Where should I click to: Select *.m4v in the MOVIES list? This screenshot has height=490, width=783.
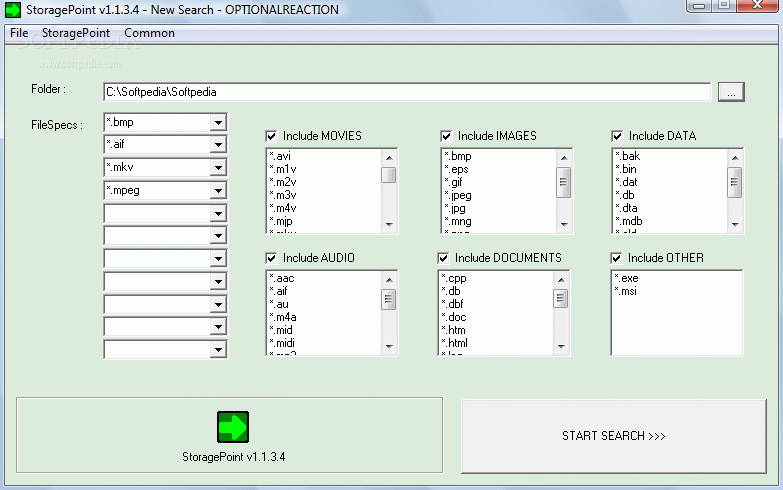(x=283, y=208)
